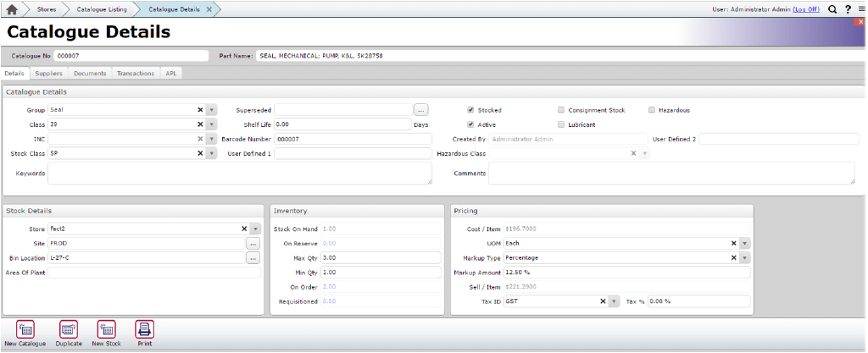Click the Bin Location browse button
This screenshot has width=868, height=353.
(x=253, y=257)
